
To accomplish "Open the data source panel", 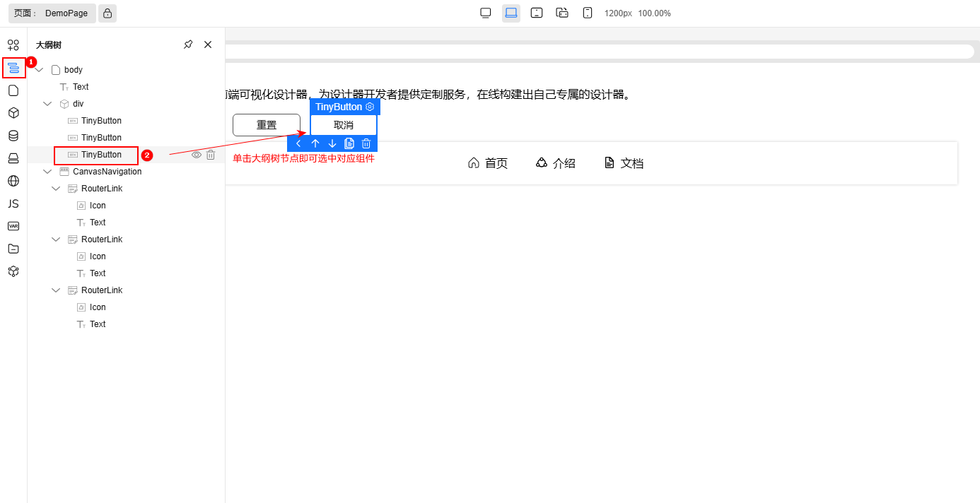I will [13, 136].
